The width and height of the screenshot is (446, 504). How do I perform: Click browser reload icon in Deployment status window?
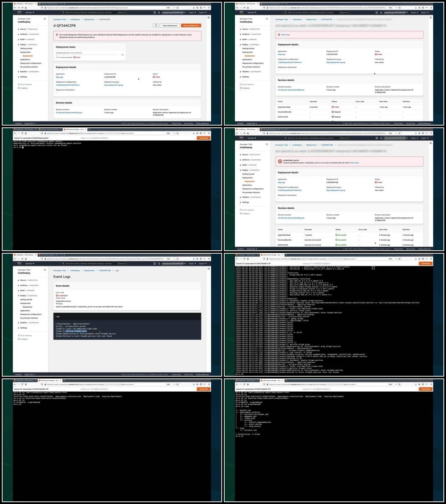[22, 8]
